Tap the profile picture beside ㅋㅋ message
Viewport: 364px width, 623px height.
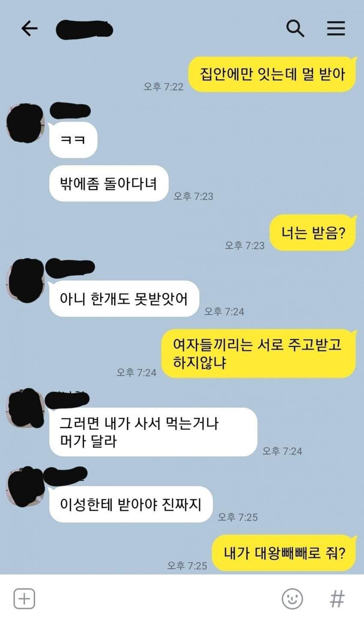(x=25, y=122)
